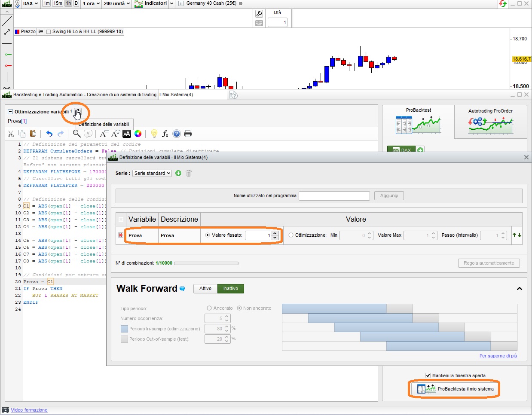This screenshot has width=532, height=415.
Task: Toggle Swing Hi-Lo & HH-LL checkbox
Action: [49, 31]
